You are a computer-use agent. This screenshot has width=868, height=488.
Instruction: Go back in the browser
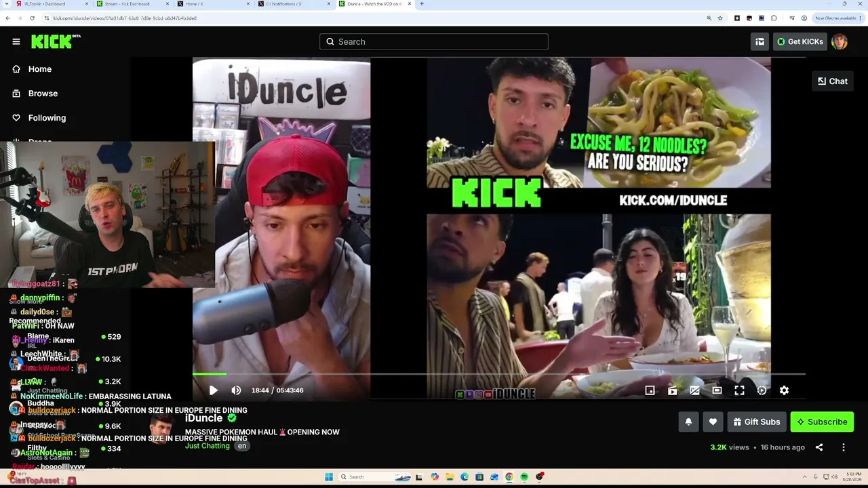[x=8, y=18]
